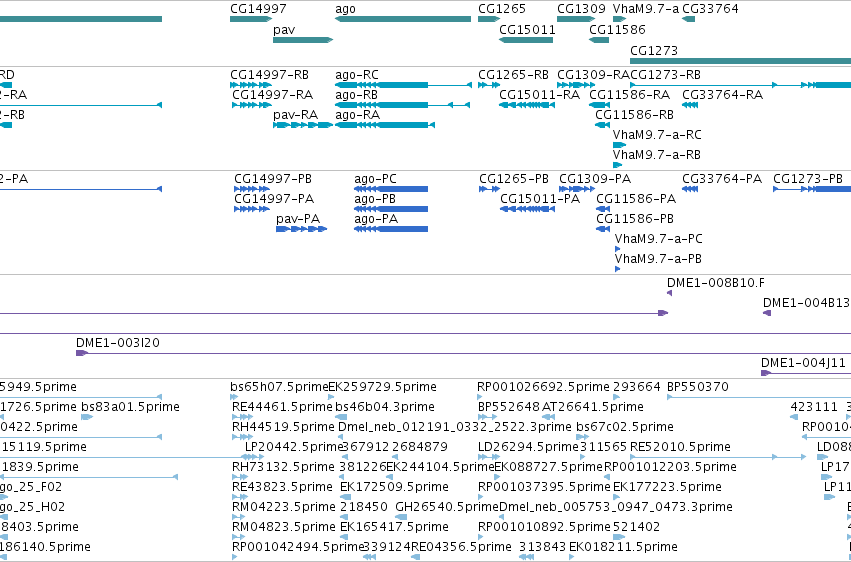851x562 pixels.
Task: Open the CG11586 gene feature
Action: (599, 40)
